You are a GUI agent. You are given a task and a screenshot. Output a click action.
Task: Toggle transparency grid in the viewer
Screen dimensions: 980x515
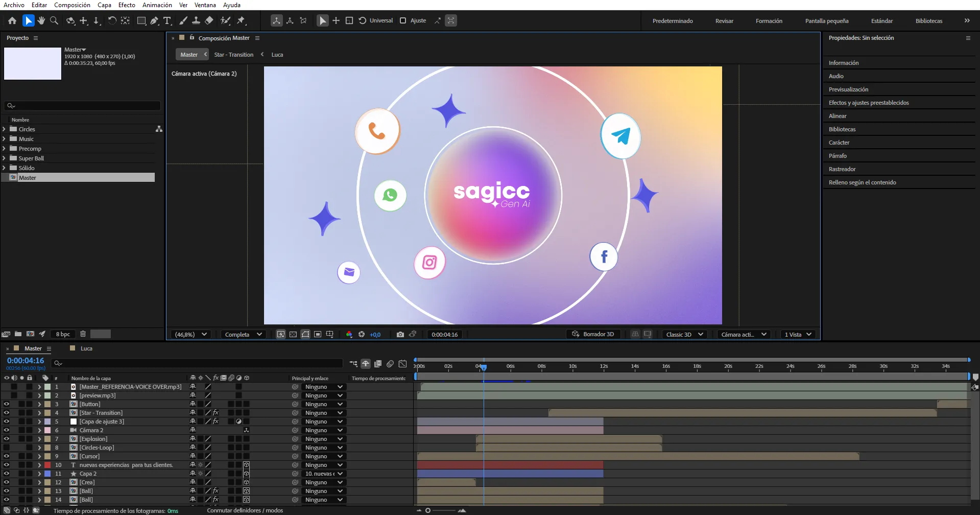tap(293, 334)
